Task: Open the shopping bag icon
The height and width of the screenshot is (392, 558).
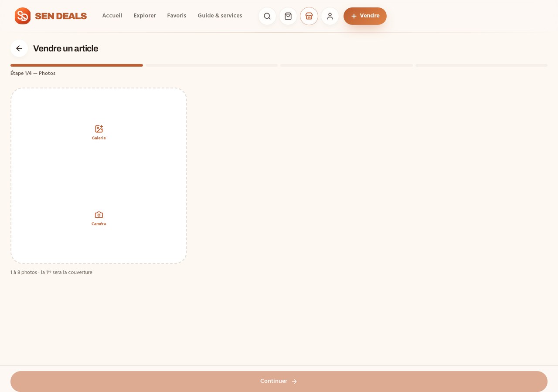Action: click(288, 16)
